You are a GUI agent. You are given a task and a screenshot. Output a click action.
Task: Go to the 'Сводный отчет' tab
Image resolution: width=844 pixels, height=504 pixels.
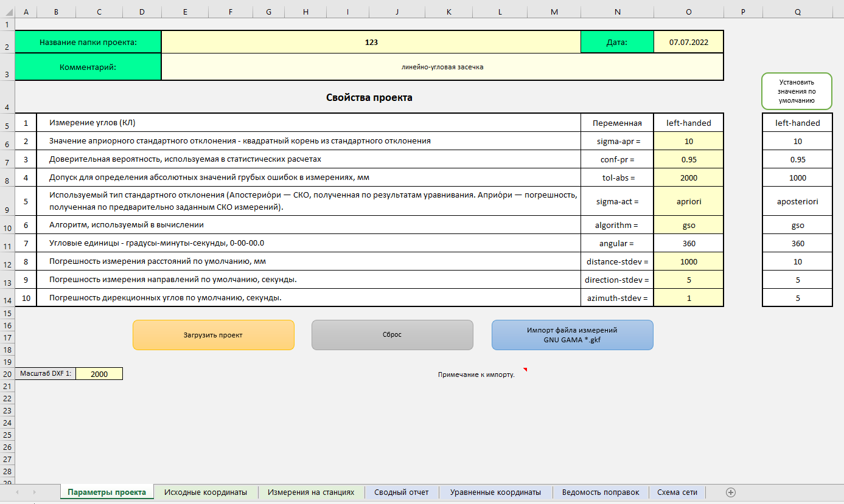point(401,492)
